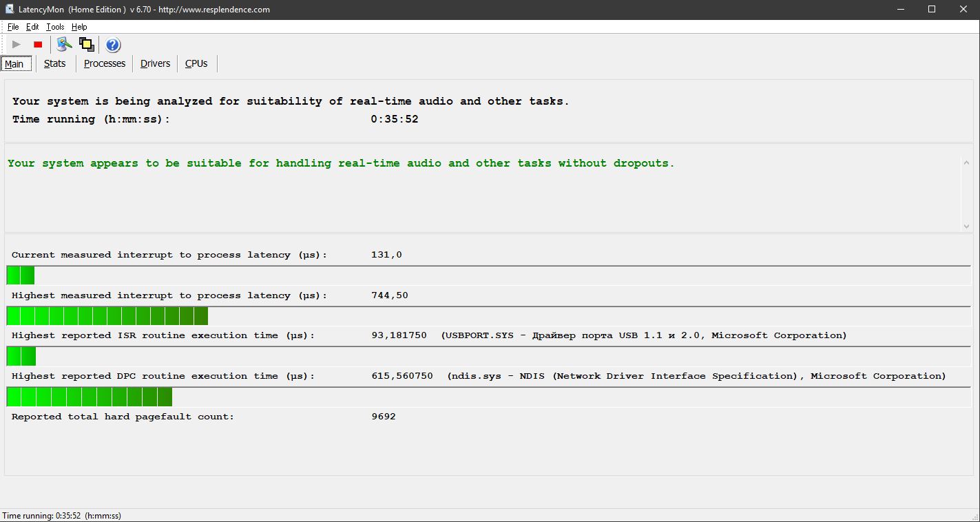Click the message box scroll up arrow
This screenshot has height=522, width=980.
[966, 162]
